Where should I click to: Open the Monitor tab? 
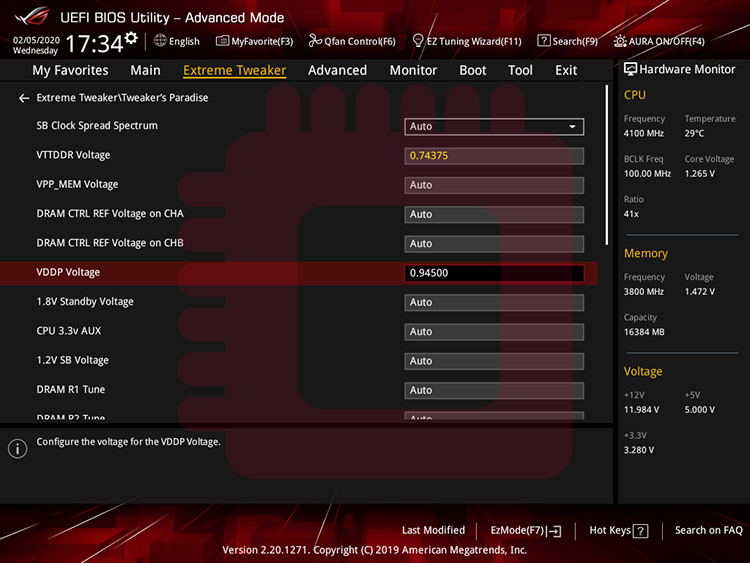(x=413, y=70)
